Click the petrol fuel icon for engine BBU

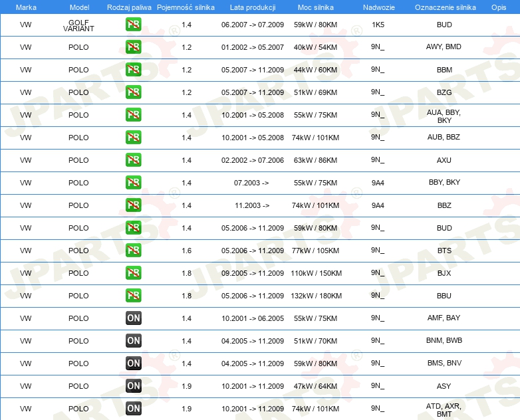[133, 295]
